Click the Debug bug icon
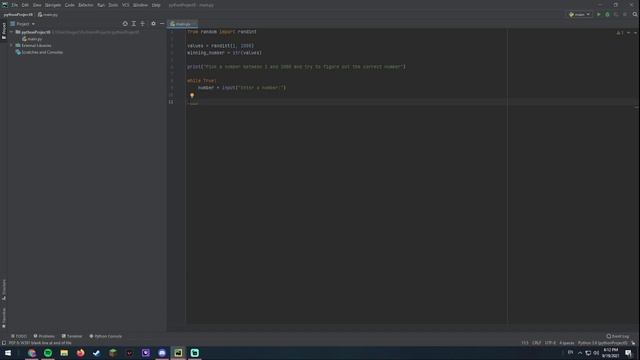The width and height of the screenshot is (640, 360). [607, 14]
